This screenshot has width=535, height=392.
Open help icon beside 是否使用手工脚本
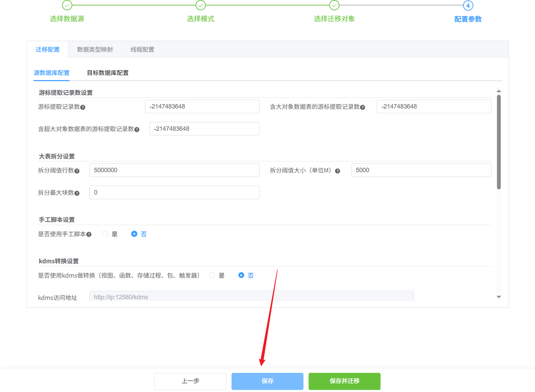[x=89, y=234]
